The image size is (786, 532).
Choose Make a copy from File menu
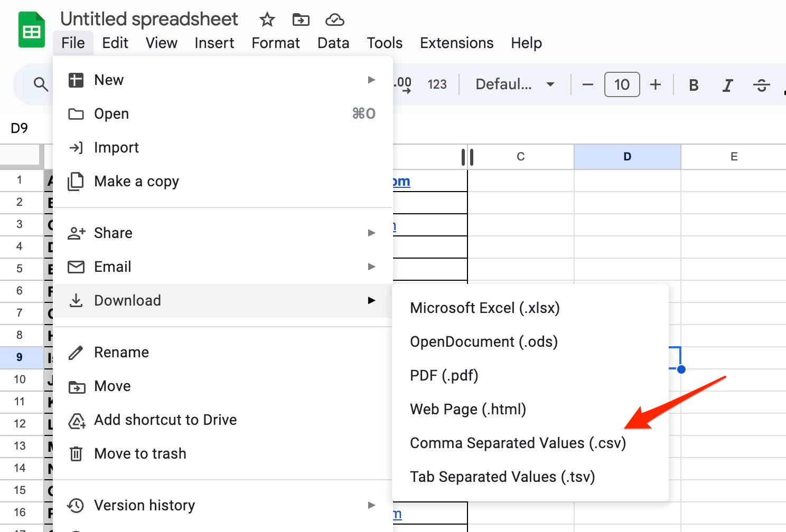point(136,182)
